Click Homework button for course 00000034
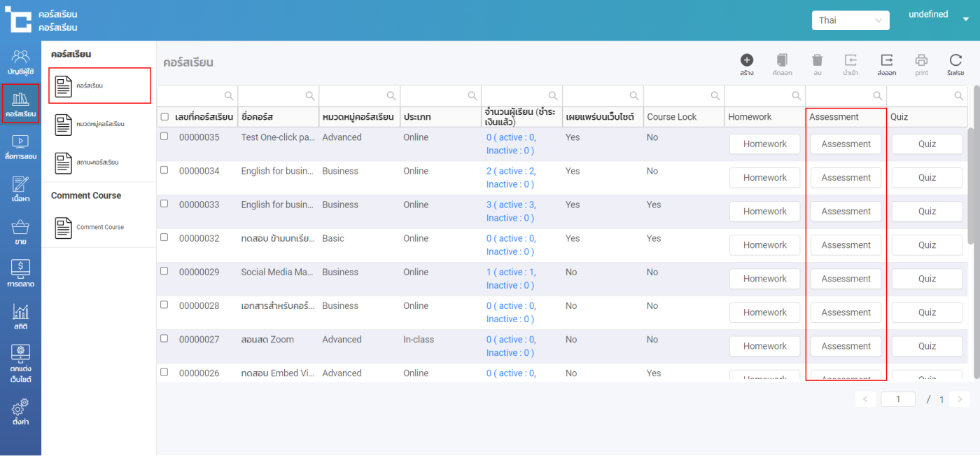The height and width of the screenshot is (456, 980). [x=764, y=178]
